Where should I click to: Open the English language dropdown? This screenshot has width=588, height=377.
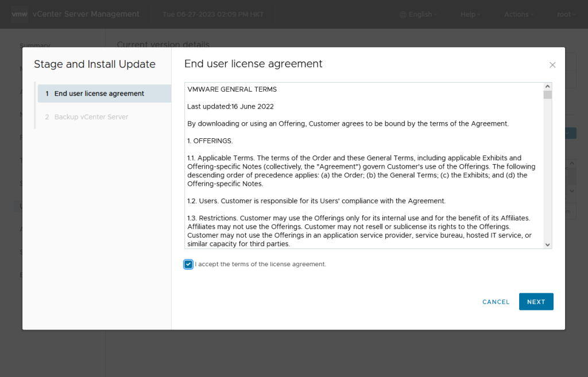tap(422, 14)
